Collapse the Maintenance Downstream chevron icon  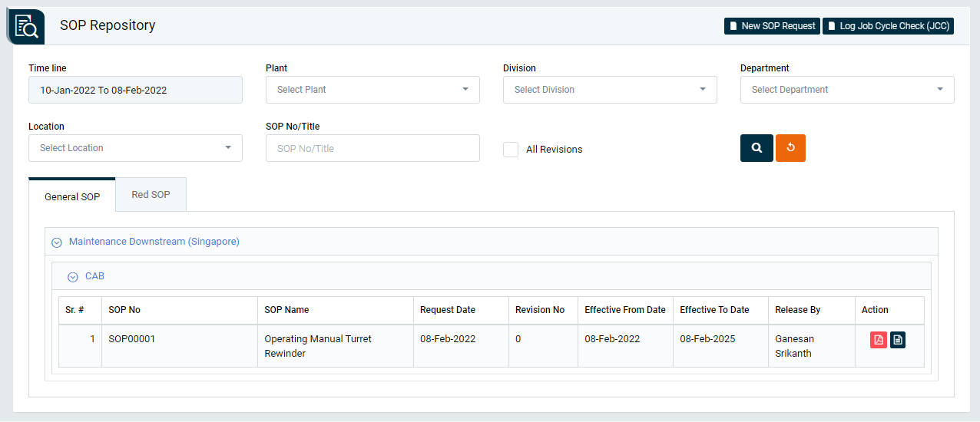point(56,242)
